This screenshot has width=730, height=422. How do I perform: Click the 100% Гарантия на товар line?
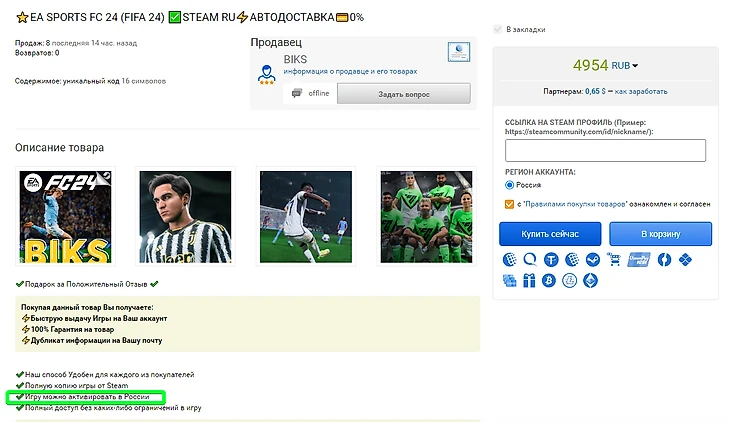[x=73, y=329]
